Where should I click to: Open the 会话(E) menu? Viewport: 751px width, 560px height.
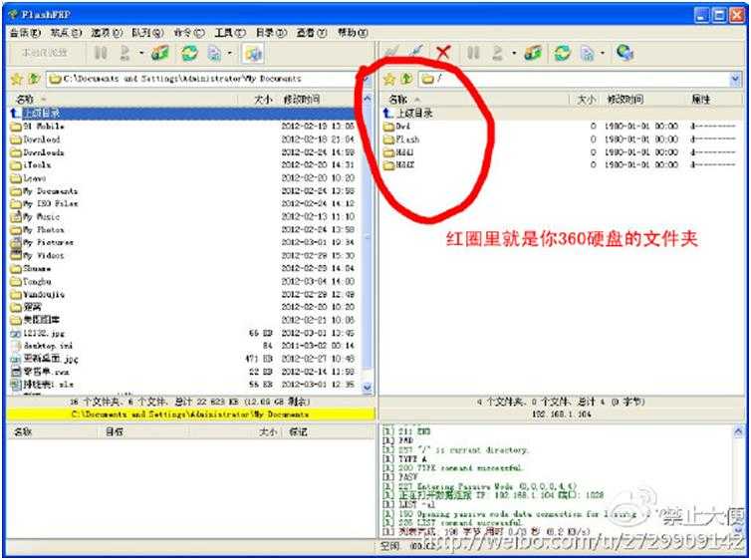(25, 33)
